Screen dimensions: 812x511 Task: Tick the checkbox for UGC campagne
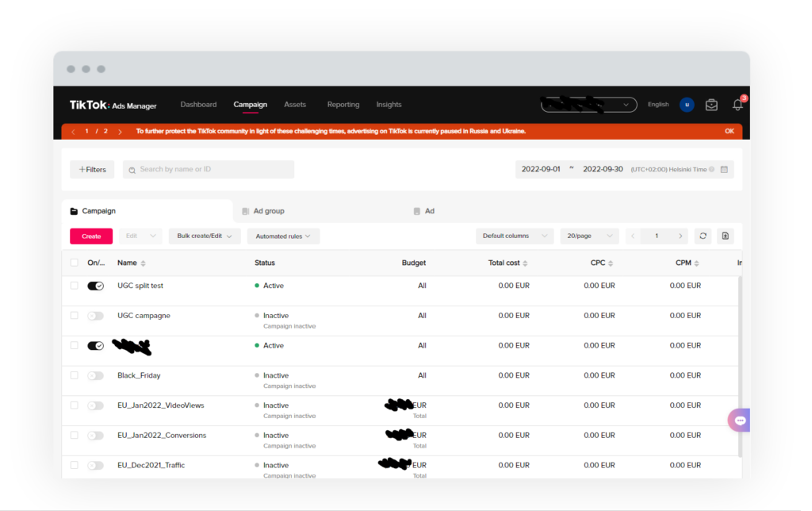(74, 316)
